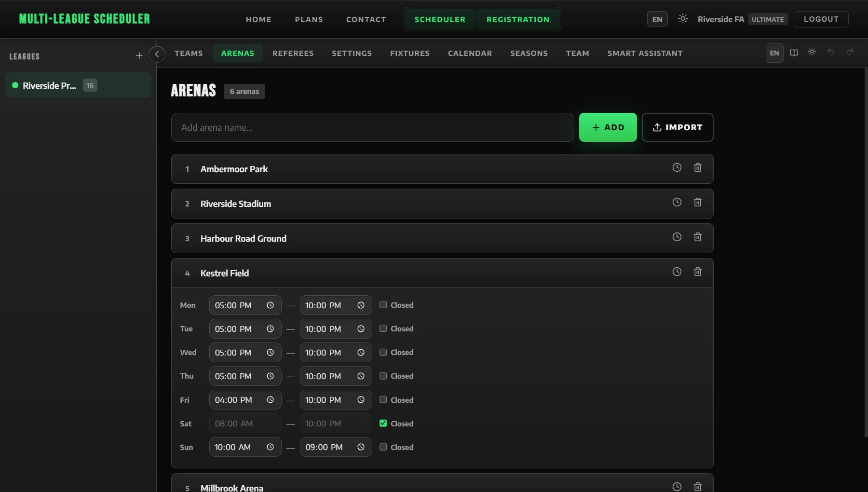Open clock hours for Millbrook Arena
This screenshot has width=868, height=492.
677,486
